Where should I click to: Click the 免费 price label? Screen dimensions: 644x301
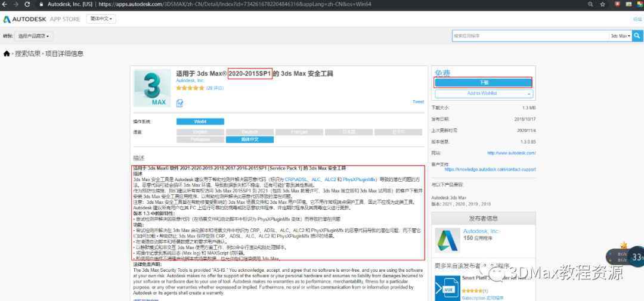tap(442, 73)
